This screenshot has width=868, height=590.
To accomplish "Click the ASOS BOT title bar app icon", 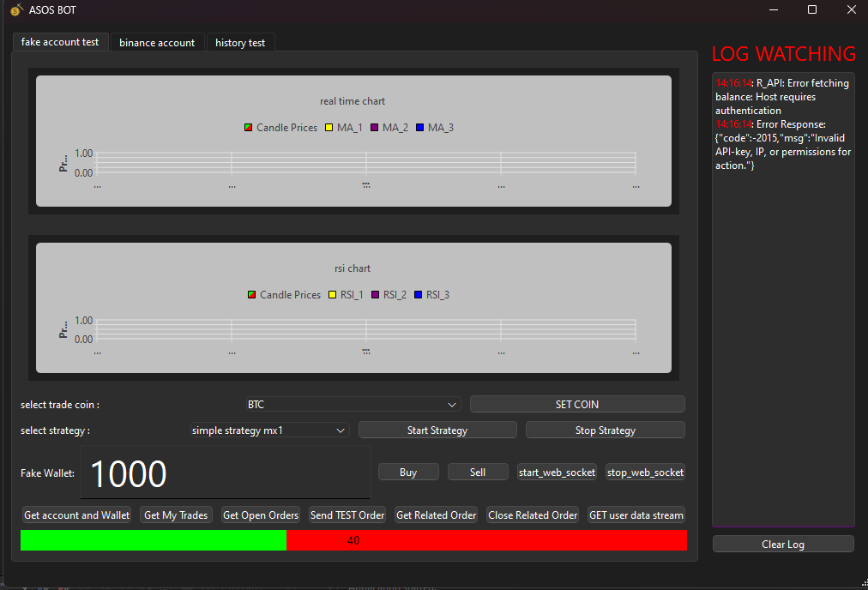I will click(x=16, y=10).
